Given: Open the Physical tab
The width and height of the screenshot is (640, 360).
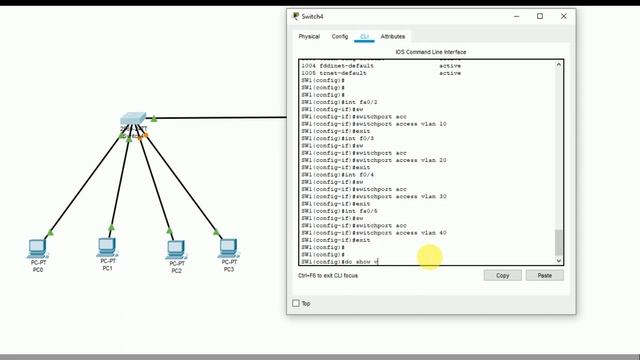Looking at the screenshot, I should [309, 36].
